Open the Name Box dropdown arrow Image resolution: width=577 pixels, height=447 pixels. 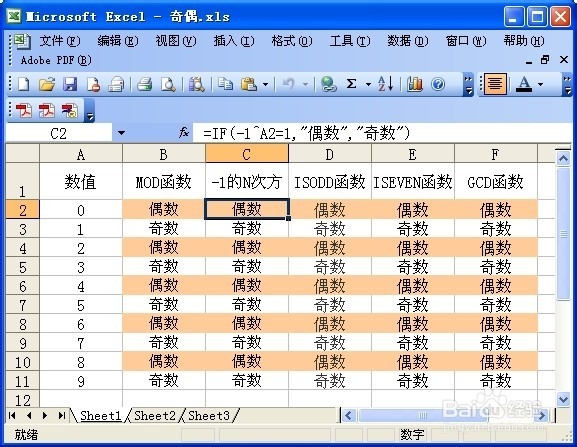coord(121,133)
